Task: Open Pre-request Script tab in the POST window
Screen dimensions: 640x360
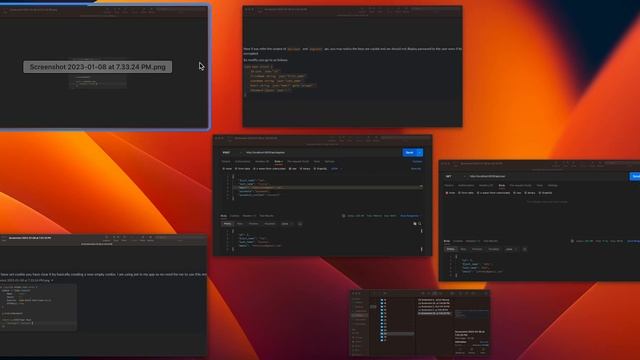Action: 298,162
